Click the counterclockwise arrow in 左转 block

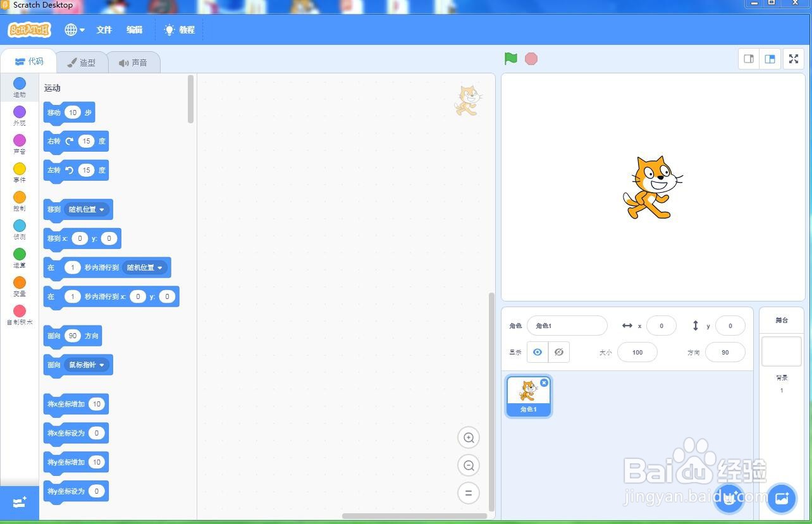point(70,170)
